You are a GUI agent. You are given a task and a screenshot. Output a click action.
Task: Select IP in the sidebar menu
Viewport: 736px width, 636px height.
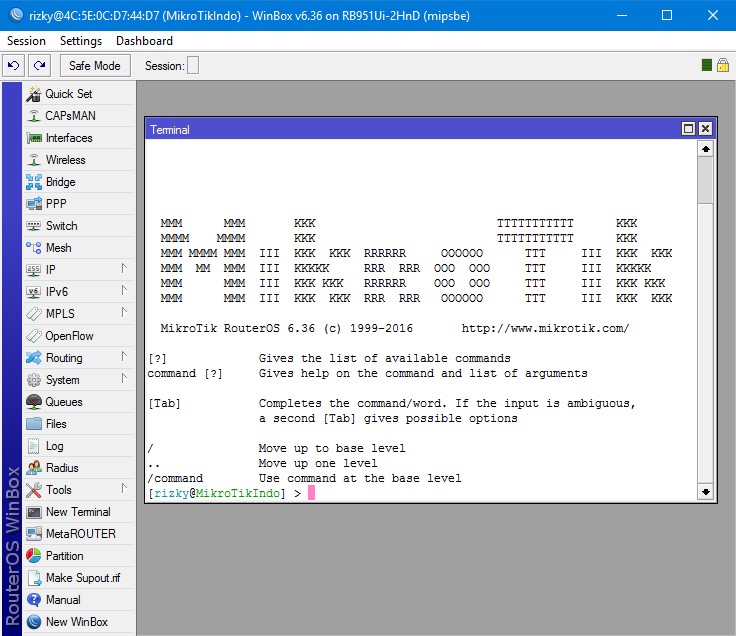point(79,270)
